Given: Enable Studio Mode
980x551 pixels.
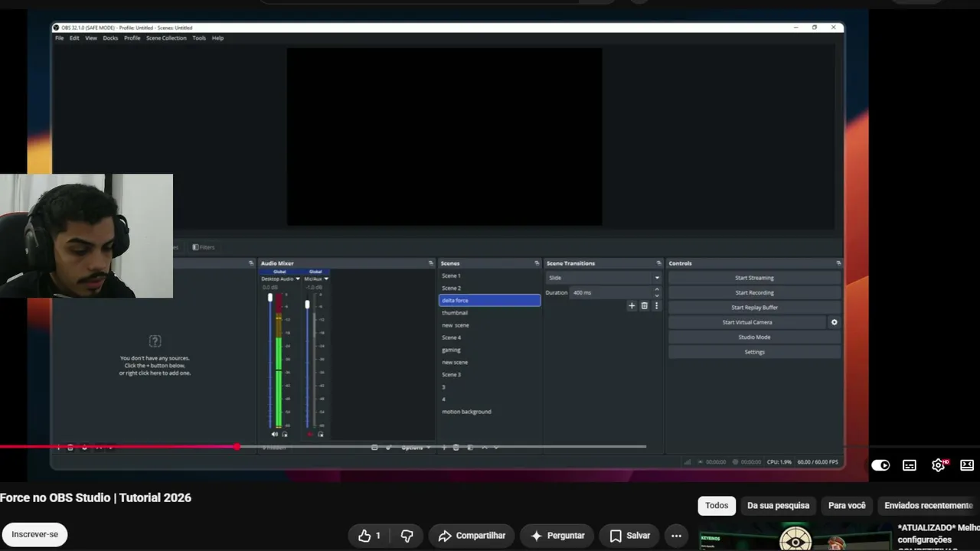Looking at the screenshot, I should (754, 337).
